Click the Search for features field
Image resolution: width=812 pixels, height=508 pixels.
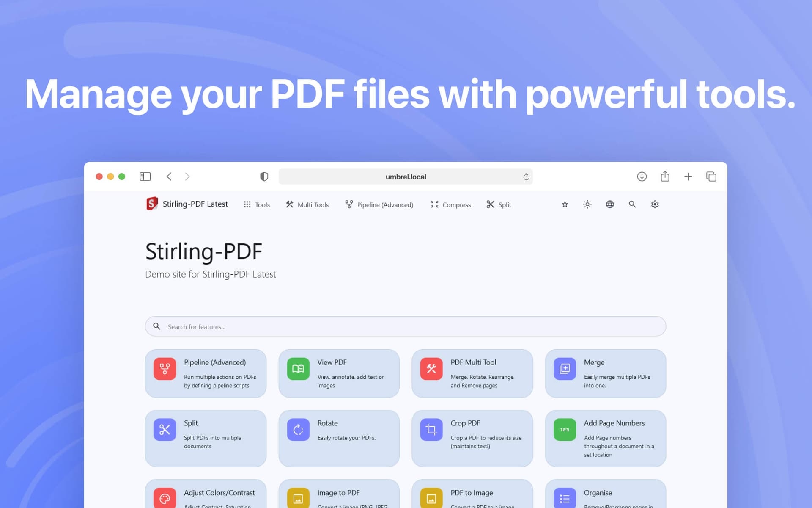pos(406,326)
